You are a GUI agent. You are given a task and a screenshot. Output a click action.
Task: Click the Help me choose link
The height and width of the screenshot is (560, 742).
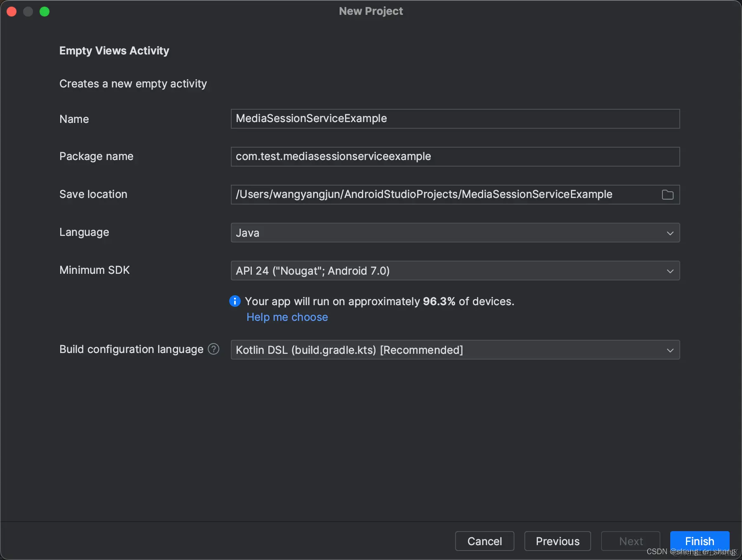(x=287, y=317)
